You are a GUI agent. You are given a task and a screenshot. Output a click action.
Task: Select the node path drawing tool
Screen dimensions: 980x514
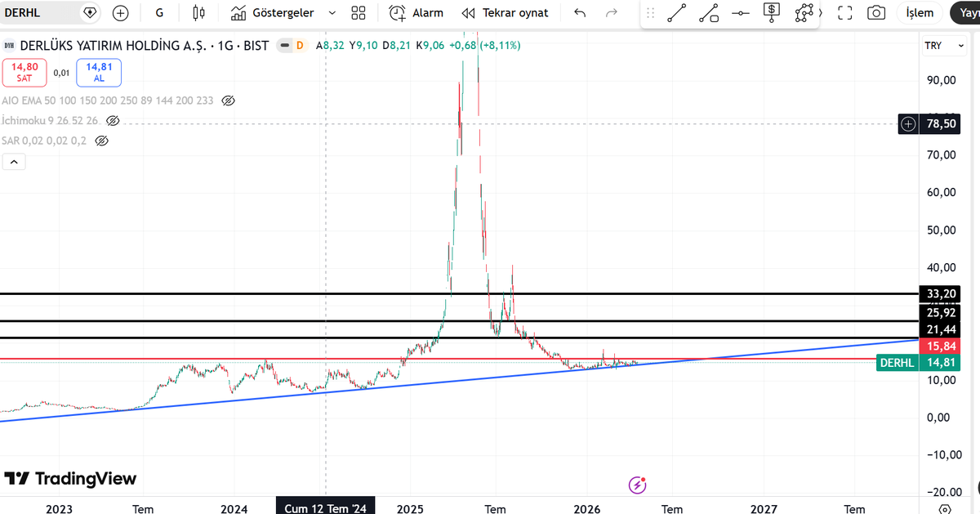tap(804, 12)
